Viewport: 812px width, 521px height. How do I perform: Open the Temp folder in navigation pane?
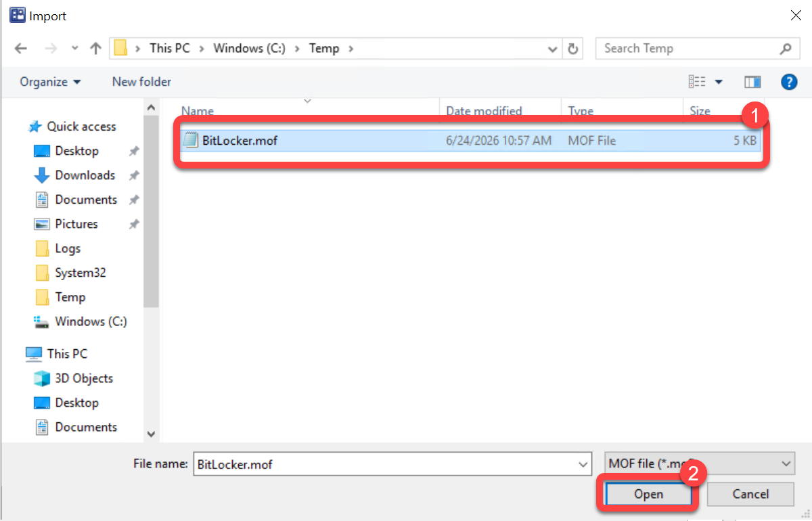tap(70, 297)
